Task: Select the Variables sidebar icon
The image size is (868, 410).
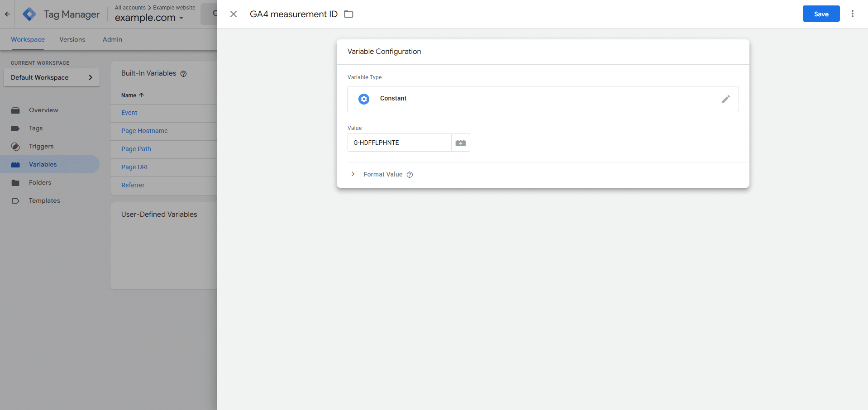Action: click(15, 164)
